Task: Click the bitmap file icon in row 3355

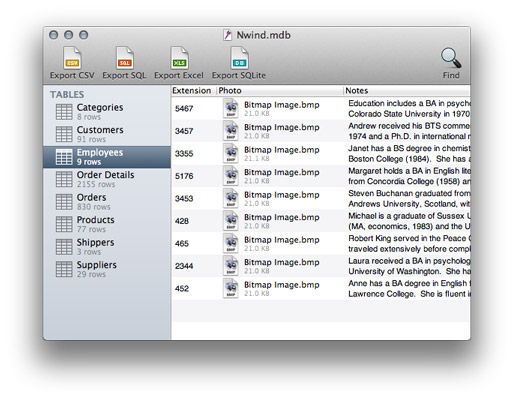Action: [231, 154]
